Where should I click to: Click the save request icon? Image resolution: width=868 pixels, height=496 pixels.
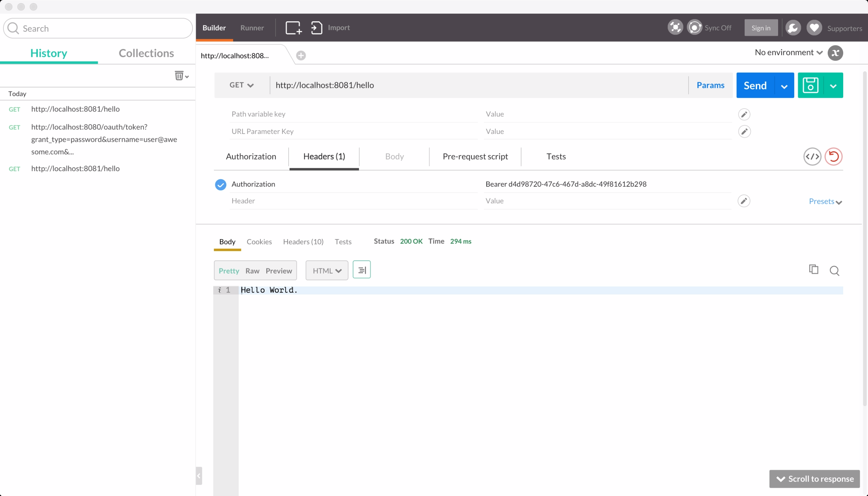tap(812, 85)
